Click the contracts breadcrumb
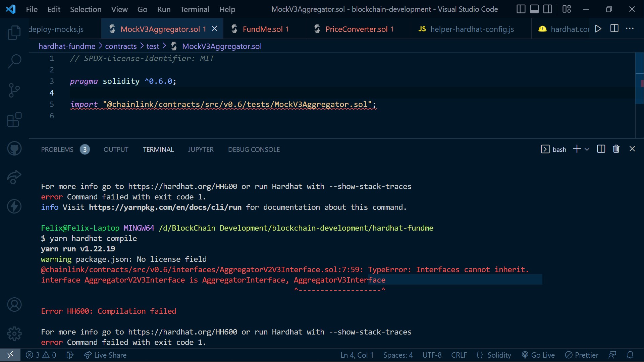This screenshot has height=362, width=644. (x=121, y=46)
